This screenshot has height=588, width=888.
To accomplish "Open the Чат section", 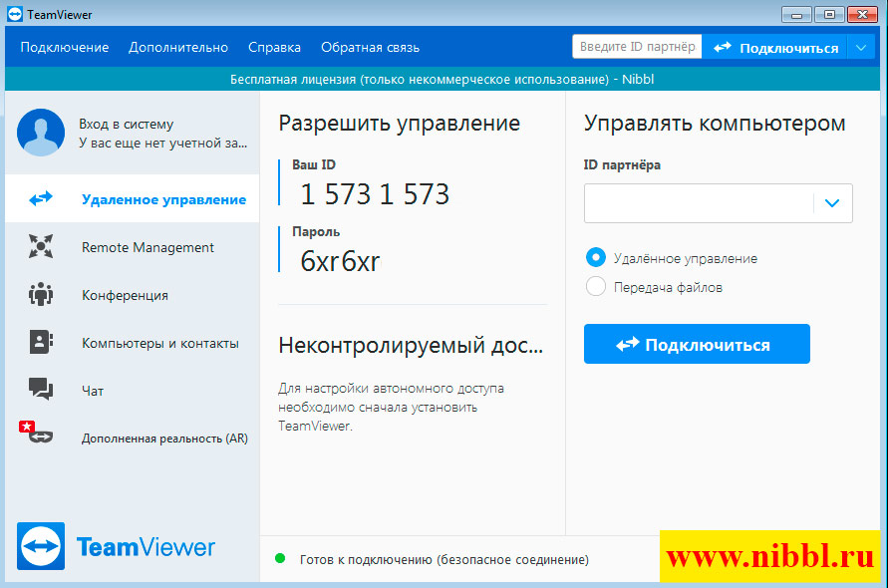I will click(133, 391).
